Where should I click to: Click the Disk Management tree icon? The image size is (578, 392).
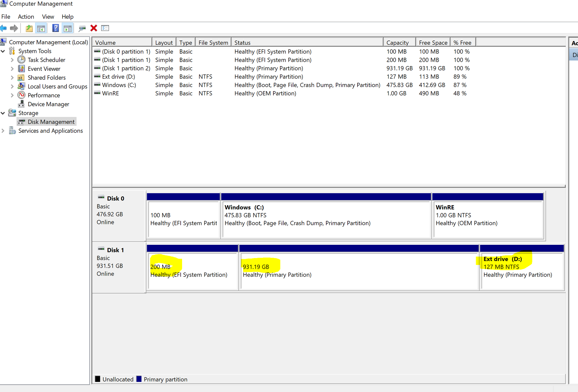[21, 122]
